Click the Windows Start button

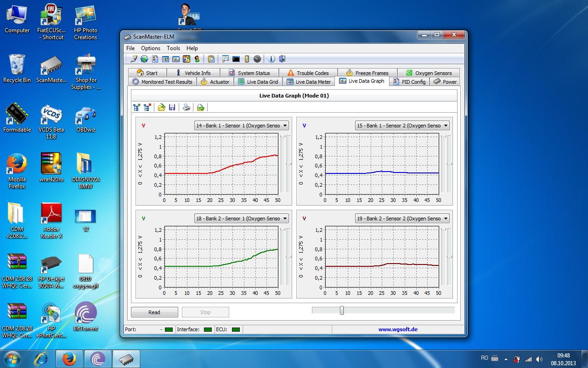pos(11,358)
